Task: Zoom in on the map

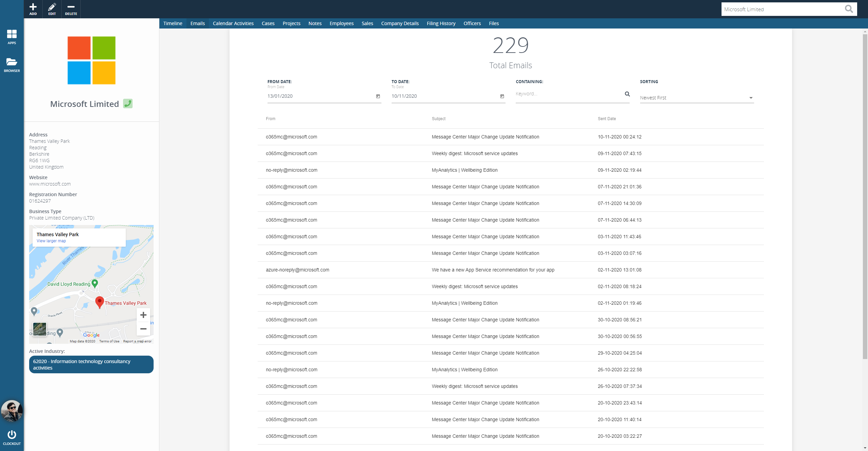Action: pos(143,315)
